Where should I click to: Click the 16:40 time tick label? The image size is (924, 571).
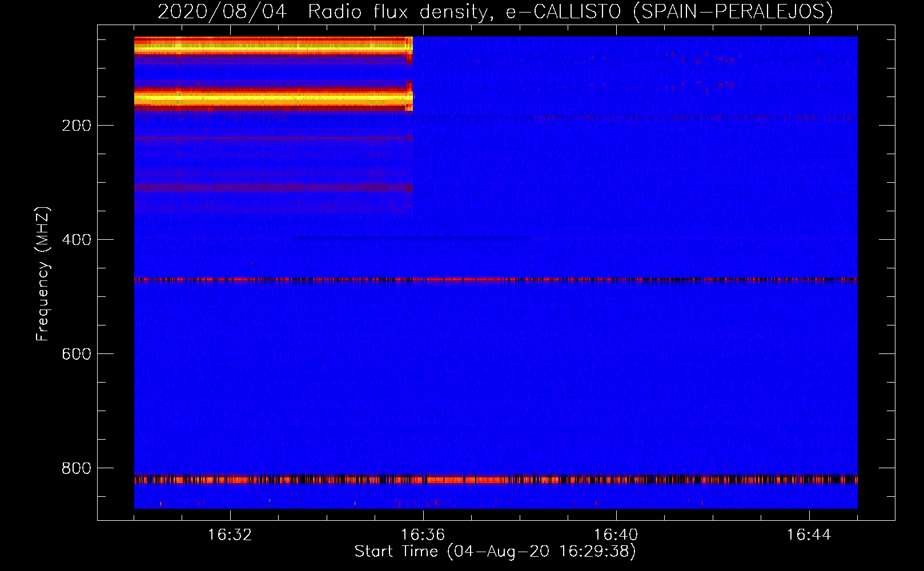click(616, 535)
